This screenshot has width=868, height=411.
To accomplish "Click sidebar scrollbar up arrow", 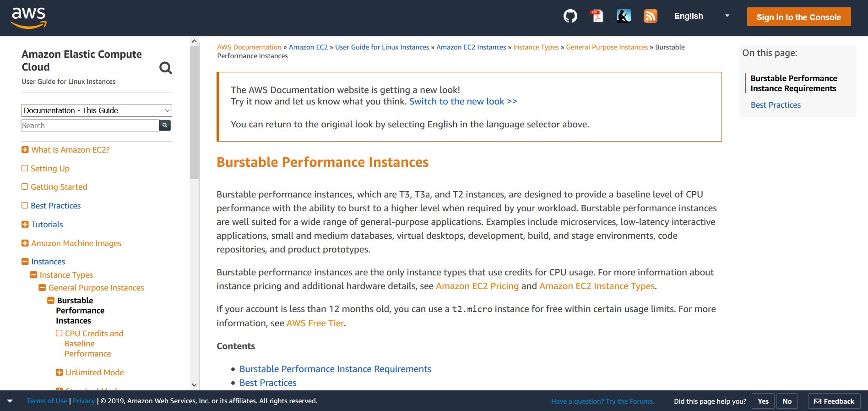I will 194,41.
